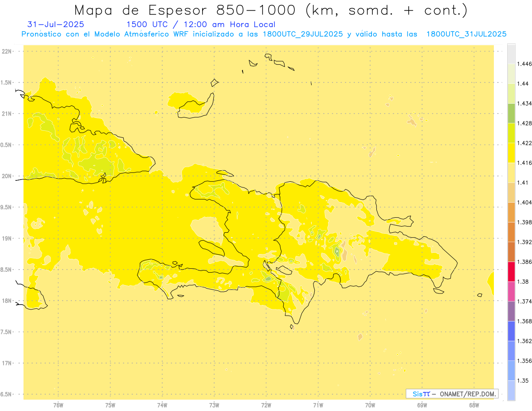Click the "19N" latitude label
Image resolution: width=532 pixels, height=411 pixels.
click(x=7, y=239)
